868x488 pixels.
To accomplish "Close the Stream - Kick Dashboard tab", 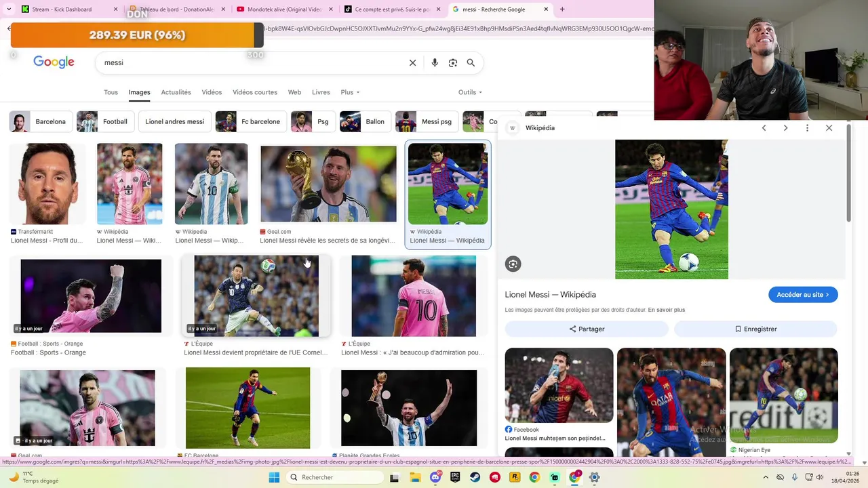I will coord(116,9).
